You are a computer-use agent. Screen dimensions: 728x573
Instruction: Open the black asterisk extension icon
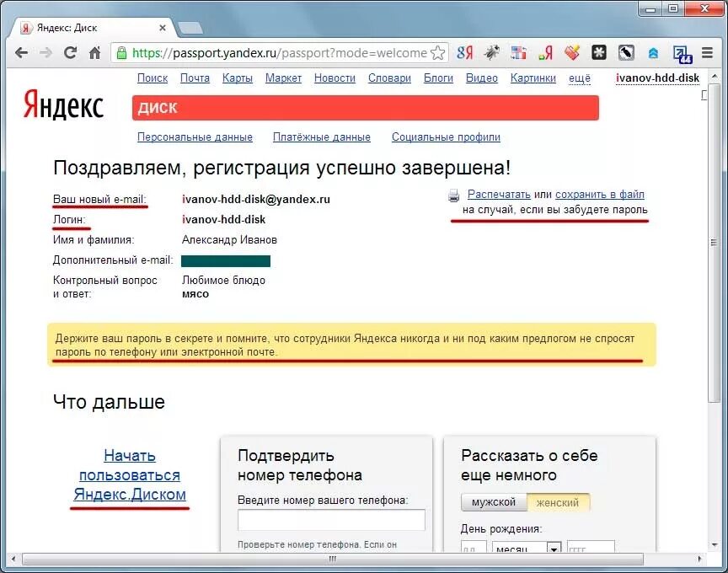(x=599, y=53)
